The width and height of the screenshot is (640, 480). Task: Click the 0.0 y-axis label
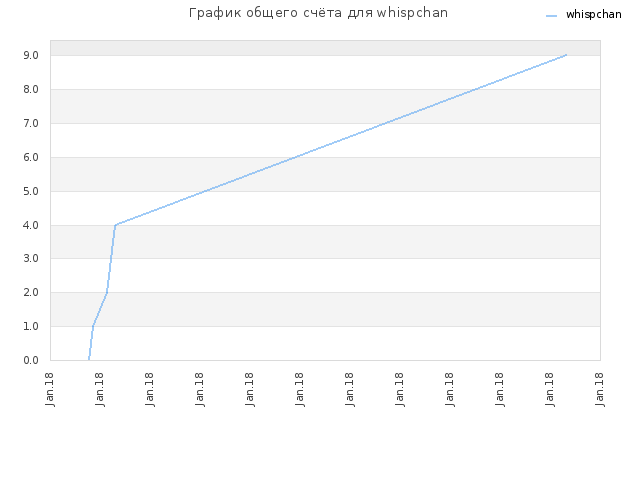(x=31, y=360)
